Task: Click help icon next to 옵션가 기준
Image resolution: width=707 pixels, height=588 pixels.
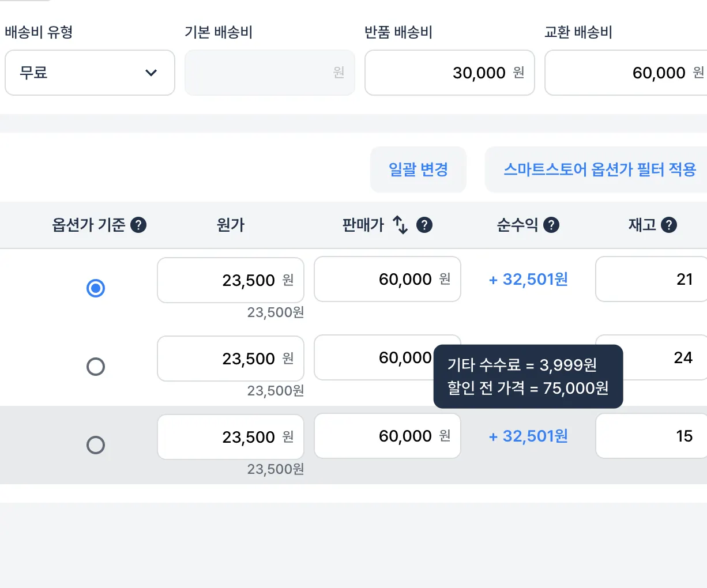Action: (138, 225)
